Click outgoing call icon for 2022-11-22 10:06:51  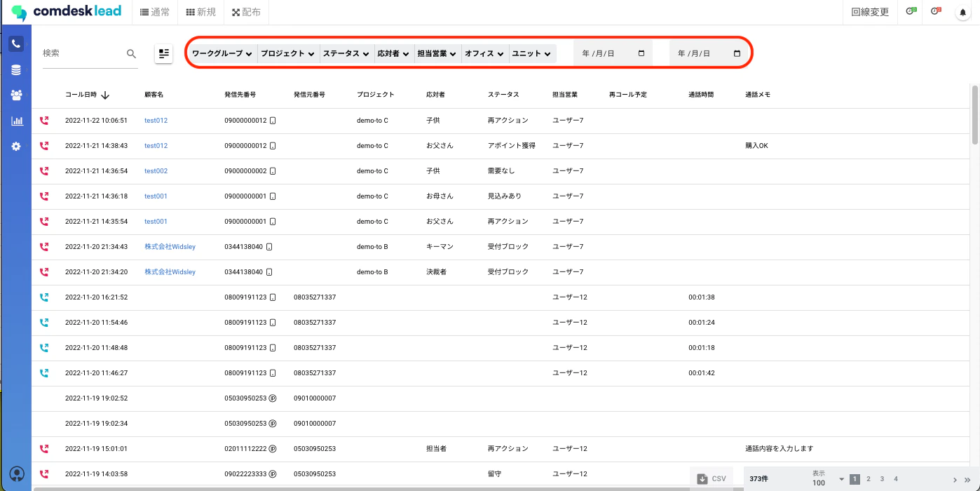(x=44, y=121)
